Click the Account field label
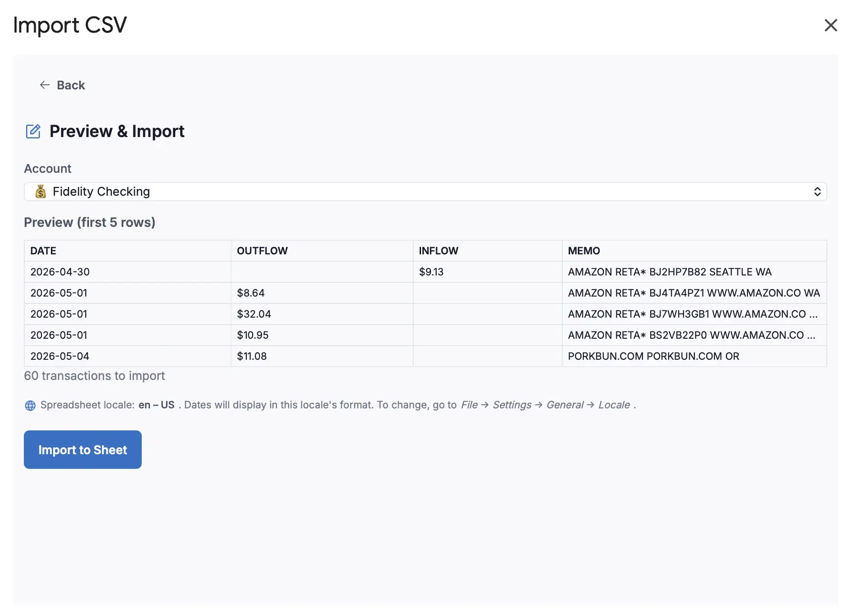This screenshot has height=616, width=853. [48, 169]
